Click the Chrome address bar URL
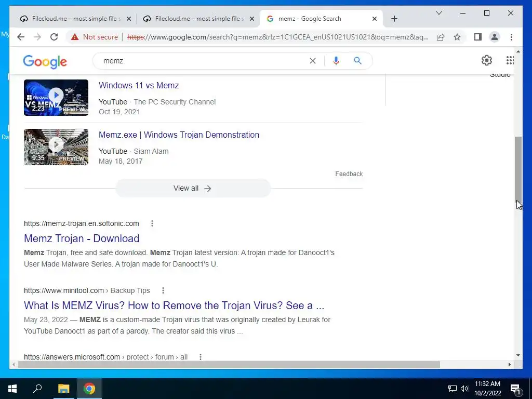 (x=277, y=37)
